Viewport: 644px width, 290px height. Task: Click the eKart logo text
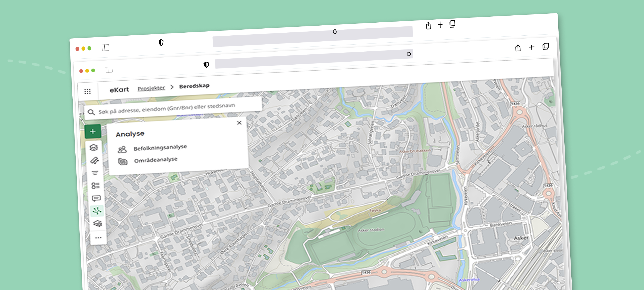coord(119,90)
